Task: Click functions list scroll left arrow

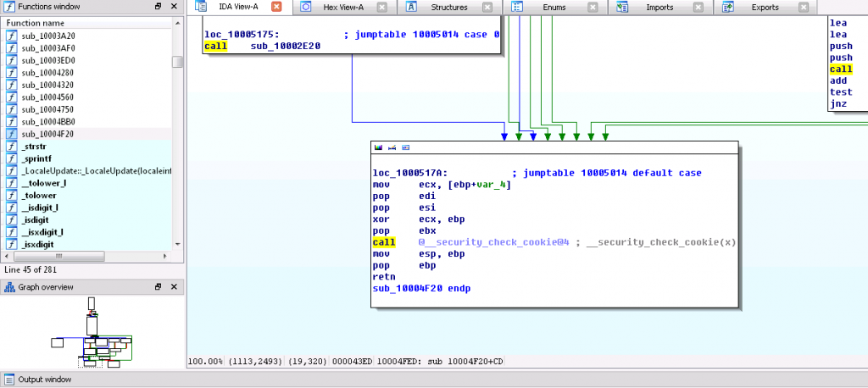Action: point(7,257)
